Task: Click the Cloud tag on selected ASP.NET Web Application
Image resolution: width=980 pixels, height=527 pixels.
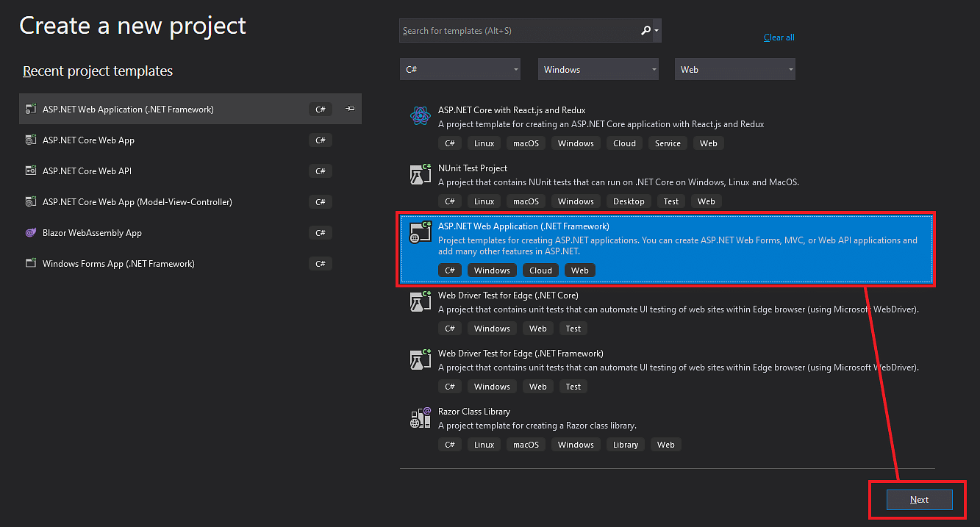Action: pyautogui.click(x=541, y=270)
